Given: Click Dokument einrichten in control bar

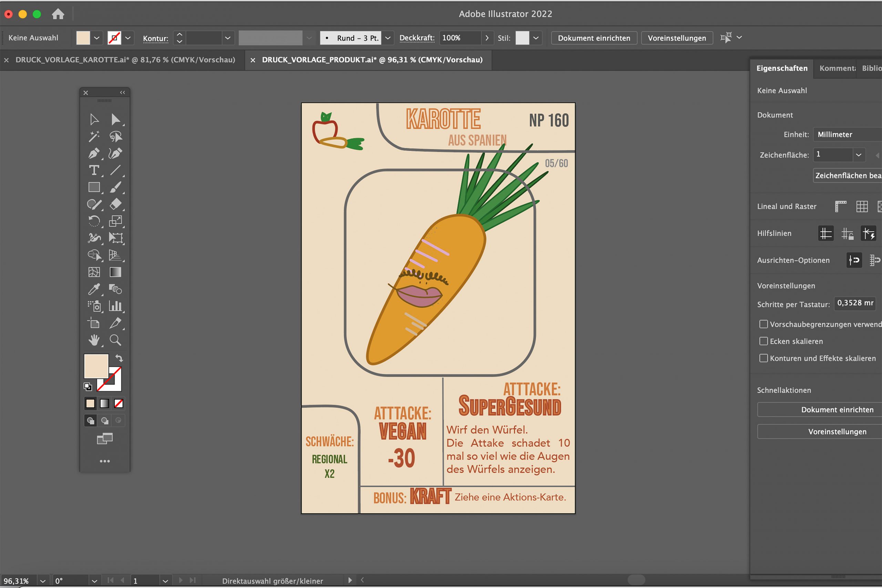Looking at the screenshot, I should (x=594, y=38).
